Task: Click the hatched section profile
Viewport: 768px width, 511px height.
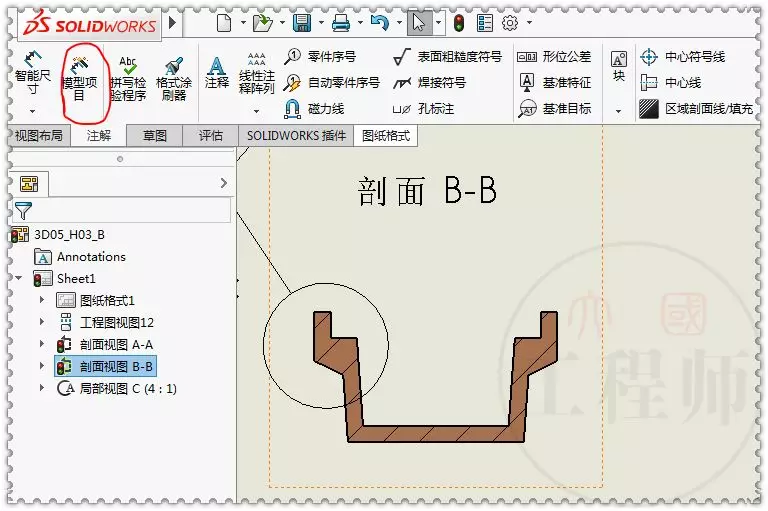Action: point(435,433)
